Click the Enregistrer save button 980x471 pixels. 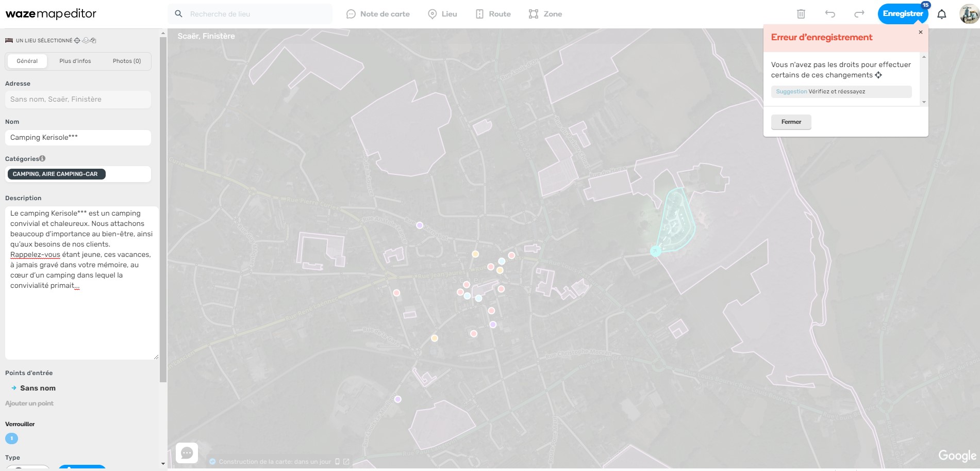pyautogui.click(x=902, y=14)
